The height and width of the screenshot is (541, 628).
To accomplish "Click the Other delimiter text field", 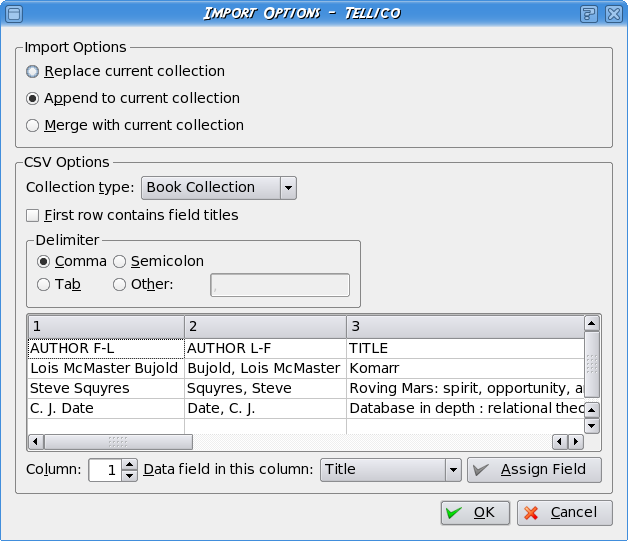I will pyautogui.click(x=280, y=285).
